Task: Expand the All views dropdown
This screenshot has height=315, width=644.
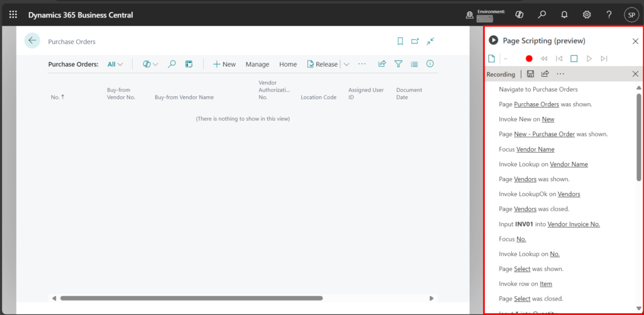Action: (115, 64)
